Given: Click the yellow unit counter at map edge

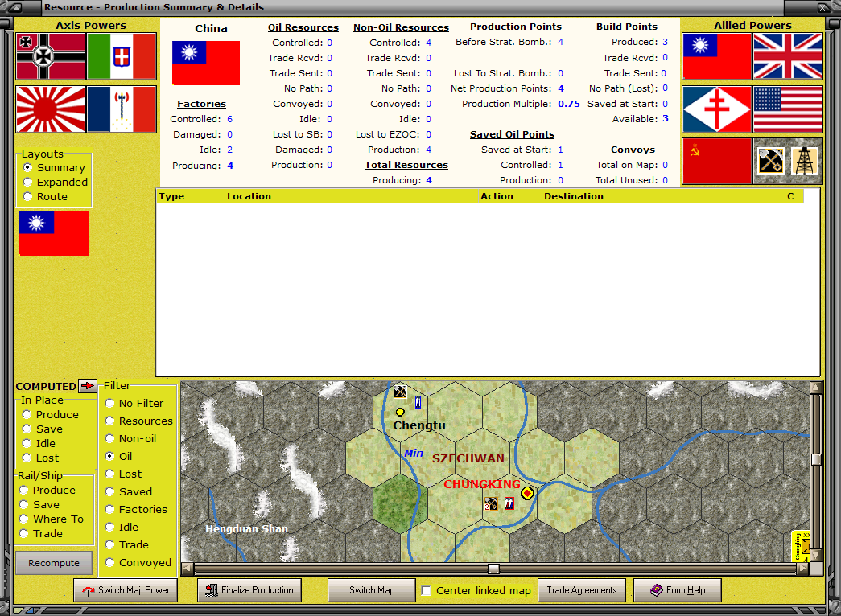Looking at the screenshot, I should tap(801, 546).
